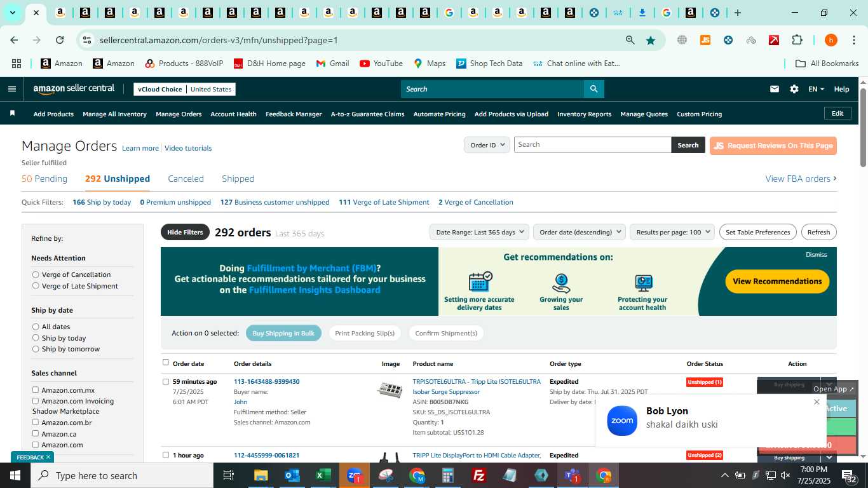The width and height of the screenshot is (868, 488).
Task: Click the red pickaxe extension icon
Action: click(774, 40)
